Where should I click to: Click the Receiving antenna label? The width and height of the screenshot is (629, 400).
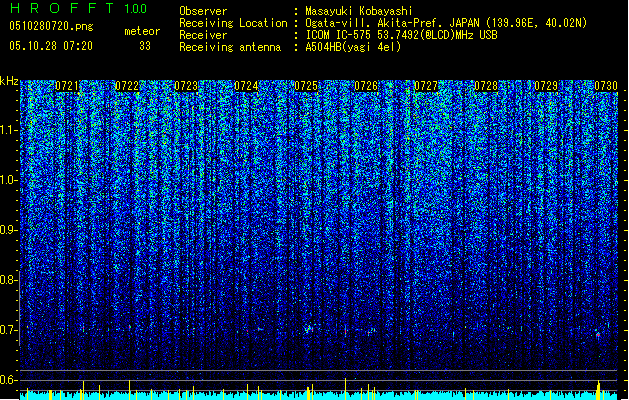(x=230, y=47)
